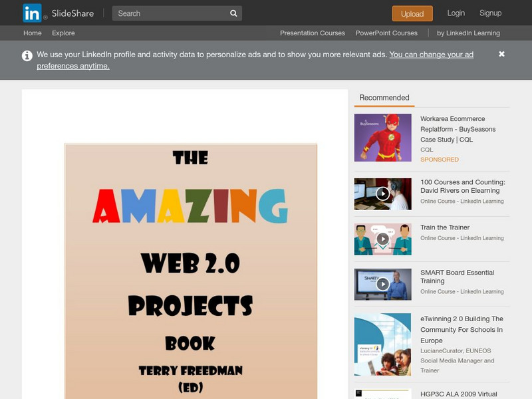Screen dimensions: 532x399
Task: Open the Login page
Action: click(x=456, y=12)
